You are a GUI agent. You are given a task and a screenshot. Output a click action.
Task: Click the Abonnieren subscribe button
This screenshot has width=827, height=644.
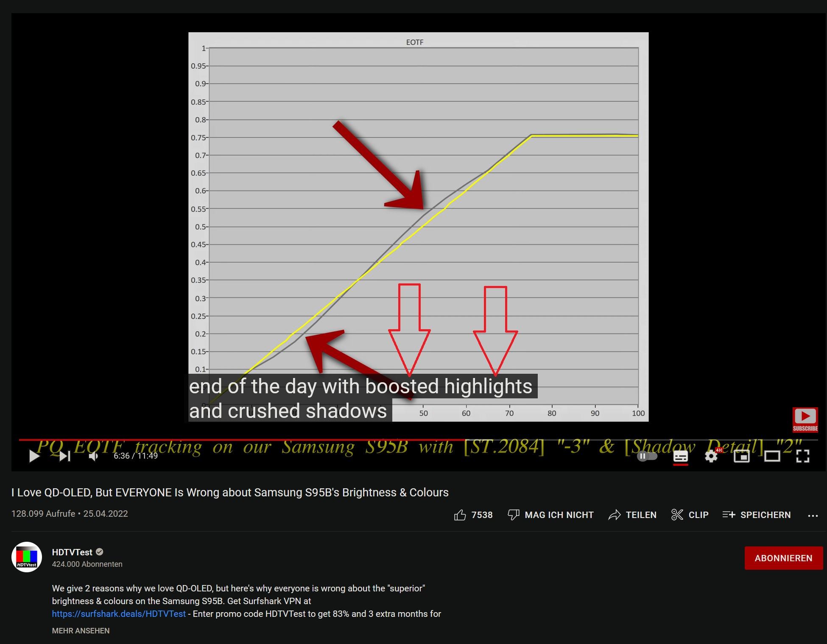tap(783, 558)
